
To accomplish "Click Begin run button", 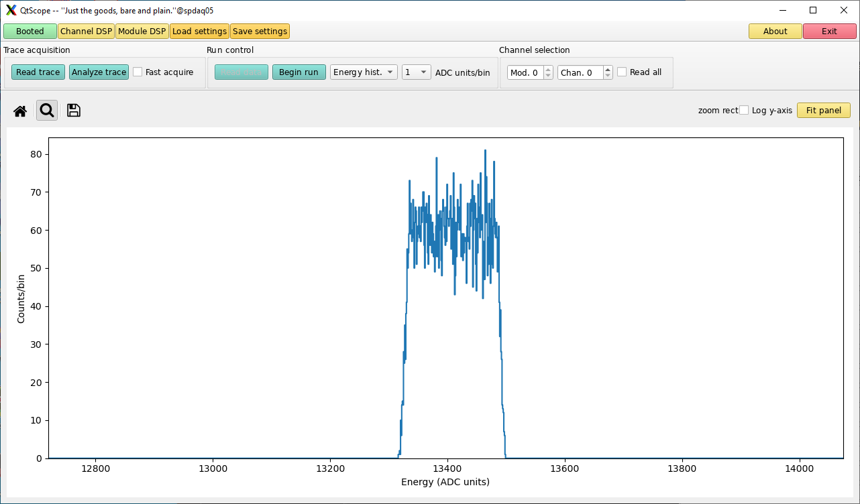I will (299, 72).
